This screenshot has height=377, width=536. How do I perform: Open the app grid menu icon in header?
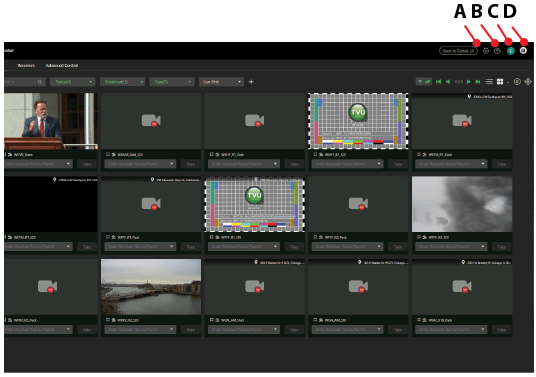click(x=523, y=51)
